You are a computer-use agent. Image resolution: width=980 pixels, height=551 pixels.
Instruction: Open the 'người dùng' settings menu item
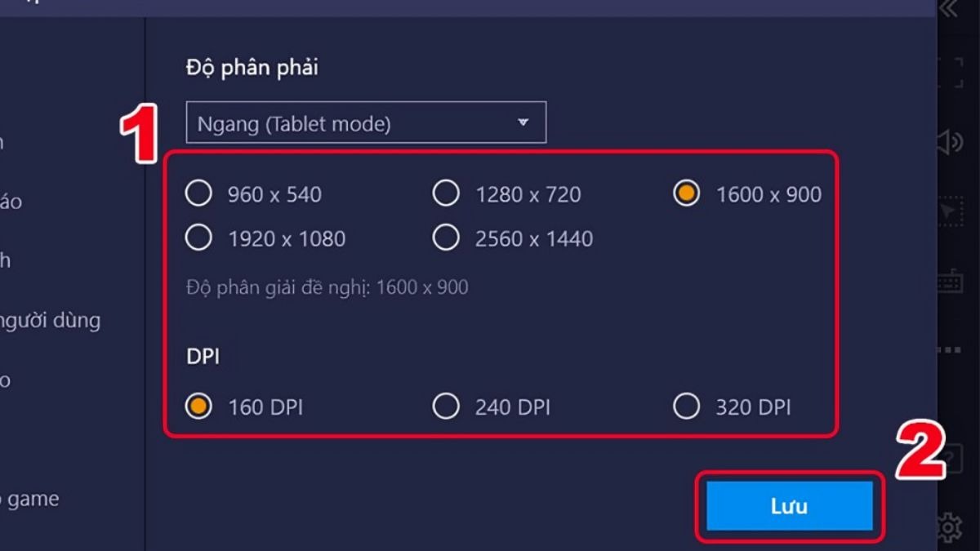[x=49, y=320]
